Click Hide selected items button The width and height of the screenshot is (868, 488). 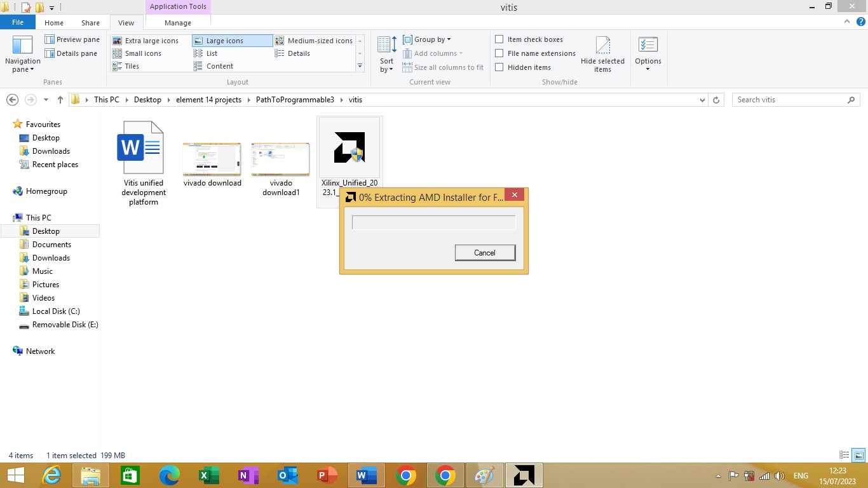pos(602,55)
